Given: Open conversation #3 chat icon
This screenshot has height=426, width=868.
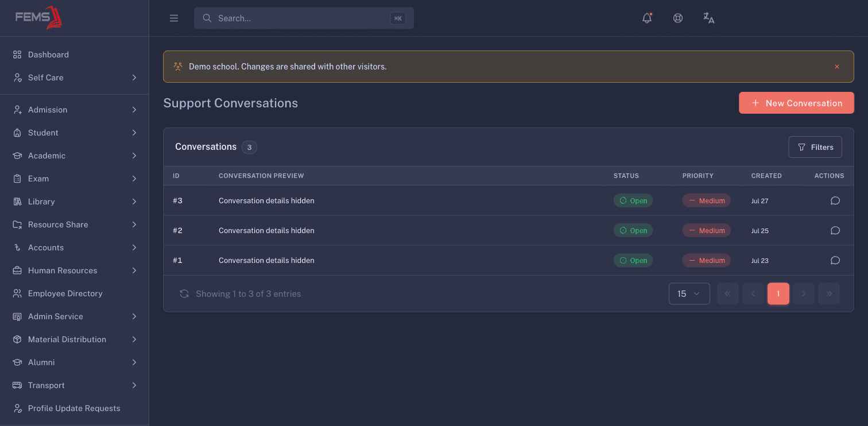Looking at the screenshot, I should (x=835, y=200).
